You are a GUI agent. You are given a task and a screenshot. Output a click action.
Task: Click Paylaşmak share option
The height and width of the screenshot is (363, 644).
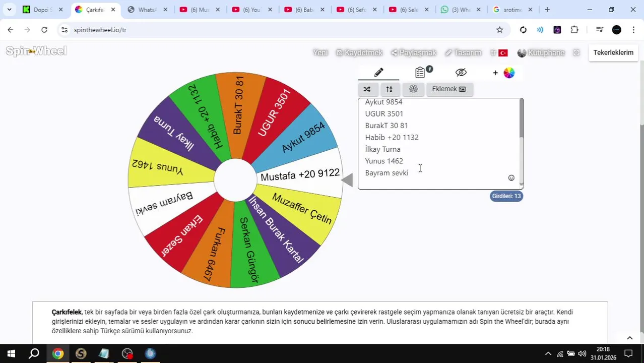coord(414,52)
